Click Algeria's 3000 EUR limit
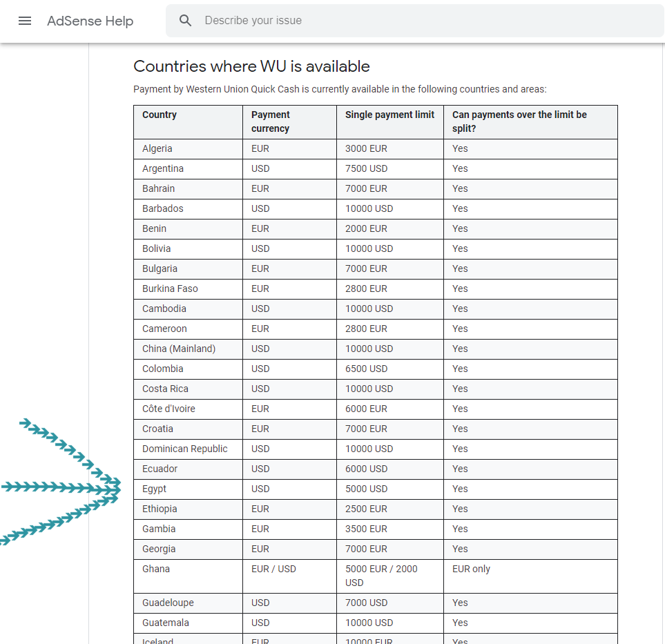665x644 pixels. click(390, 149)
